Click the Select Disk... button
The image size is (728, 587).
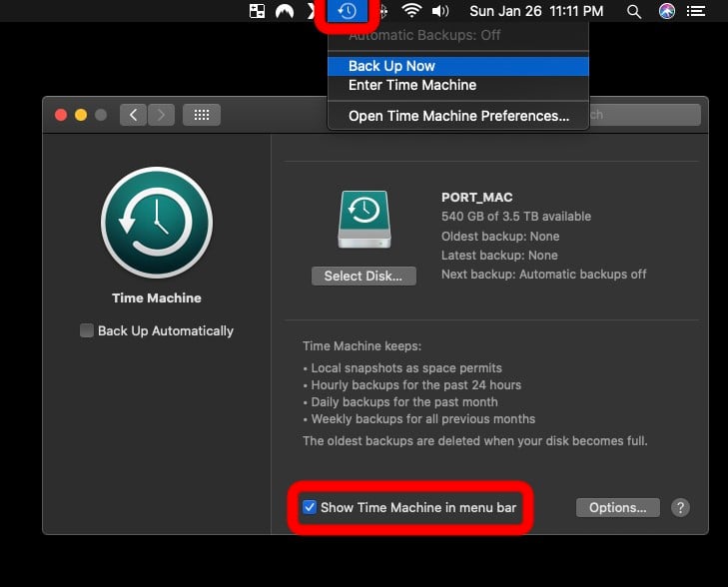point(364,277)
